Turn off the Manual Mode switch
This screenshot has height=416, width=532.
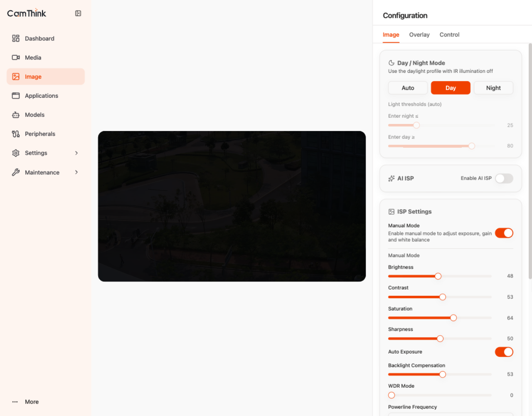504,233
